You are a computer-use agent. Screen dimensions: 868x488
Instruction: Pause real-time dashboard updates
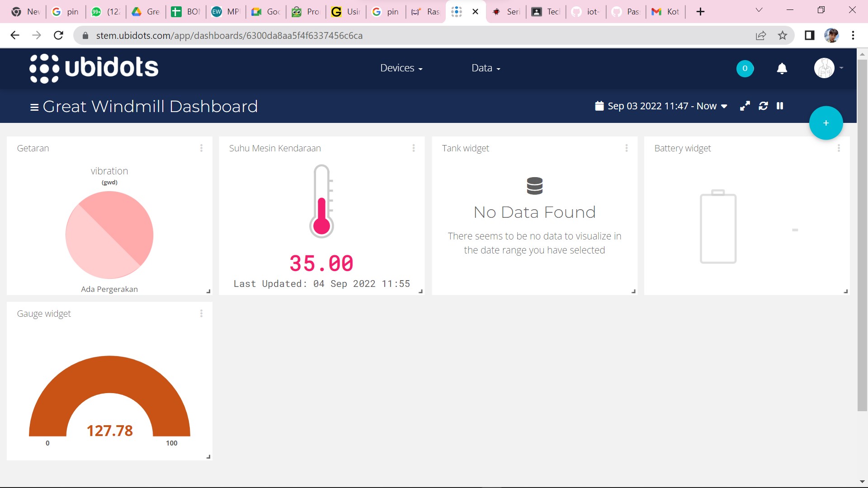tap(780, 106)
